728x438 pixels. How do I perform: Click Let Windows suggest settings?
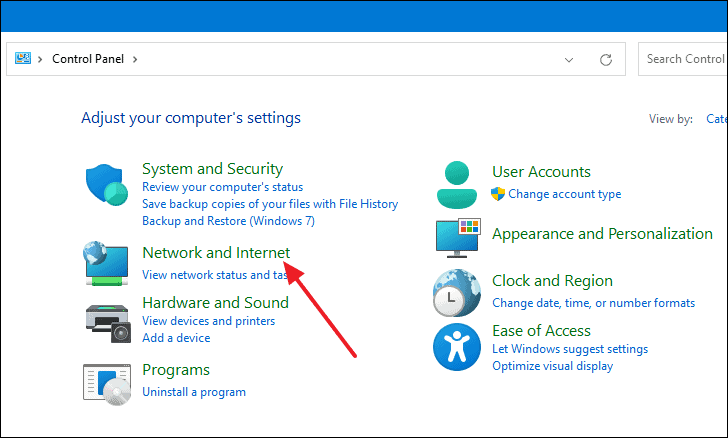(570, 349)
